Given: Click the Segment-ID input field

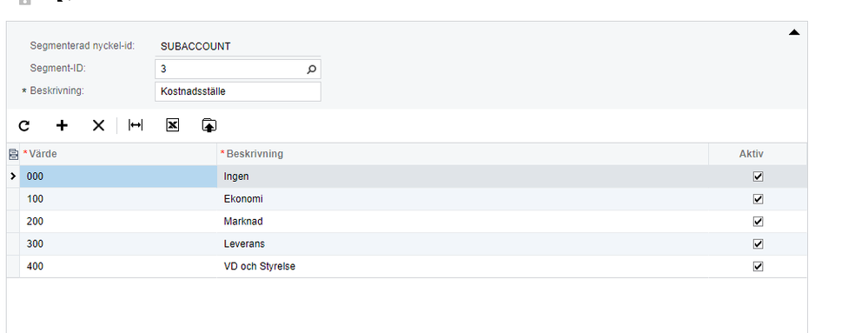Looking at the screenshot, I should [x=237, y=70].
